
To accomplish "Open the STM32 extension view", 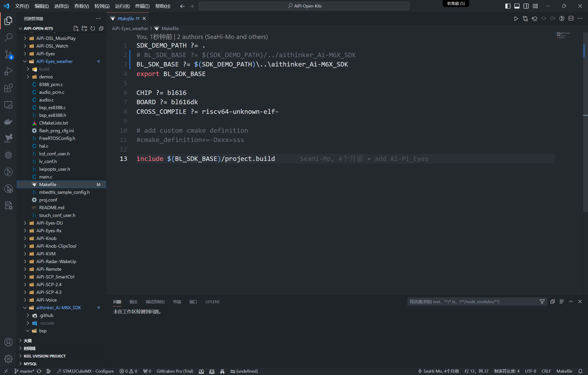I will (x=8, y=138).
